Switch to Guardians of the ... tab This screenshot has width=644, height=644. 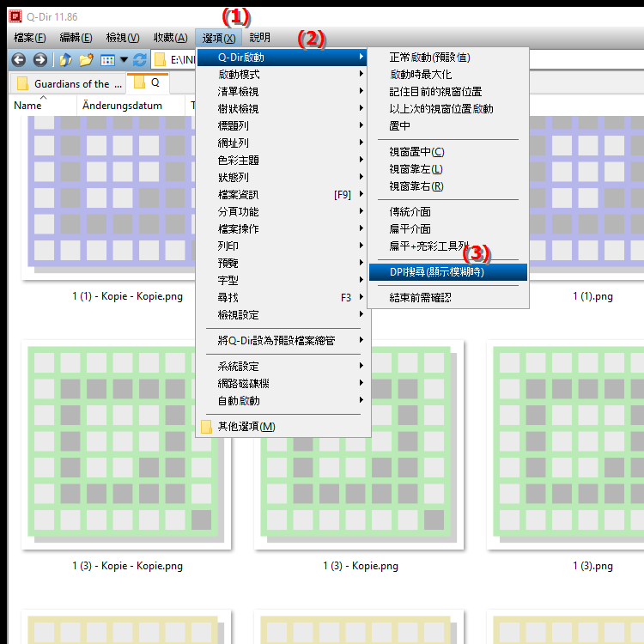[68, 84]
